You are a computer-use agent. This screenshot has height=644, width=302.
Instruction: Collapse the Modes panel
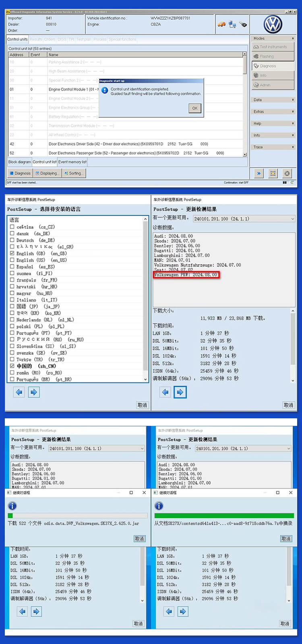[293, 38]
